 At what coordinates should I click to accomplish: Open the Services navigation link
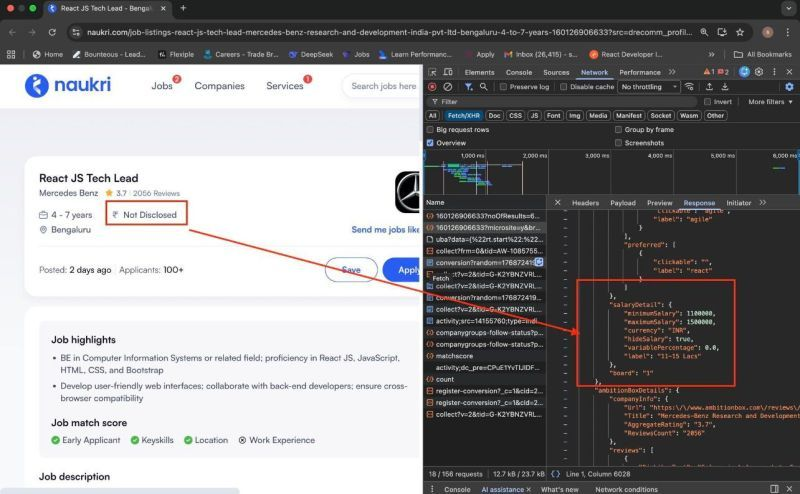coord(285,86)
